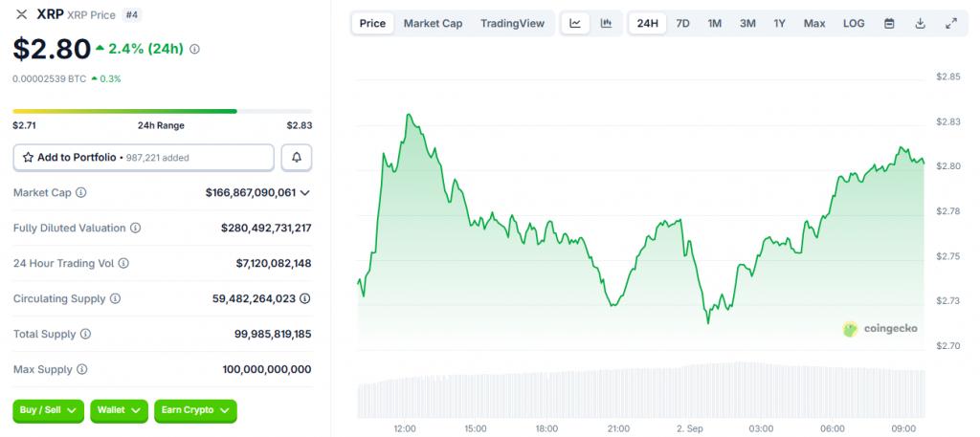
Task: Click Add to Portfolio button
Action: coord(144,157)
